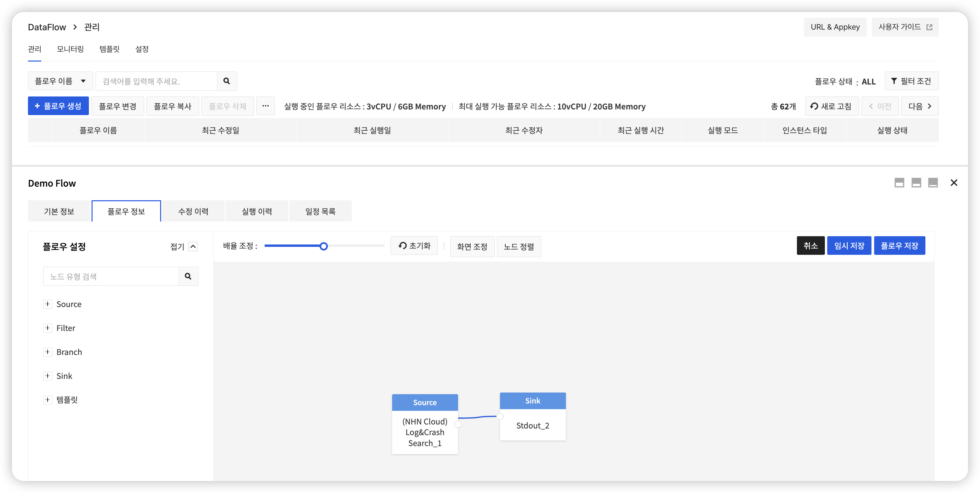Viewport: 980px width, 493px height.
Task: Switch to the 모니터링 tab
Action: [70, 49]
